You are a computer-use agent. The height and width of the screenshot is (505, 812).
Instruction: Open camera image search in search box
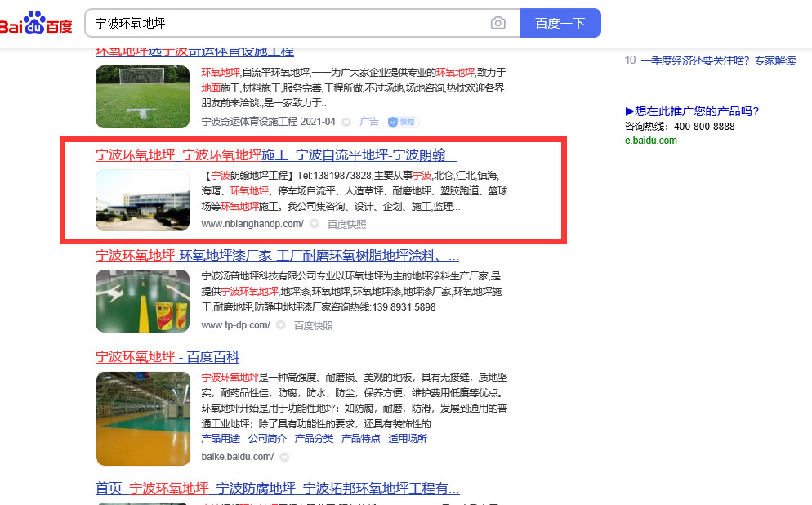point(497,23)
